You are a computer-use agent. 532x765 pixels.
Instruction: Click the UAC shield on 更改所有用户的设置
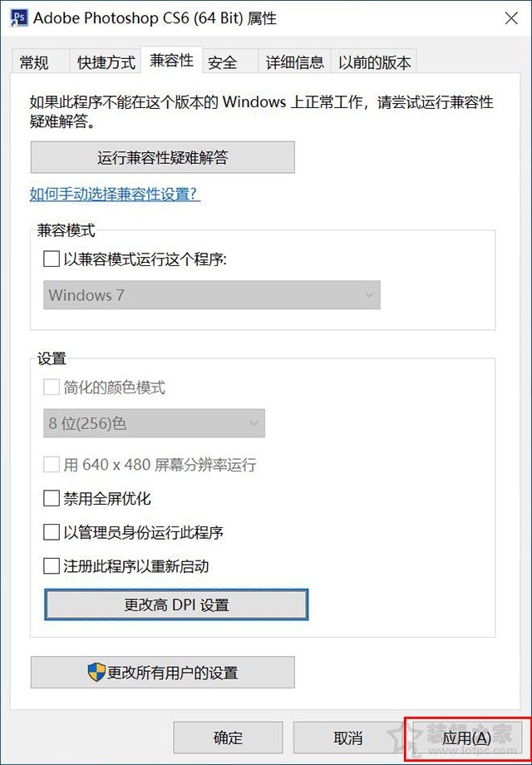click(97, 672)
